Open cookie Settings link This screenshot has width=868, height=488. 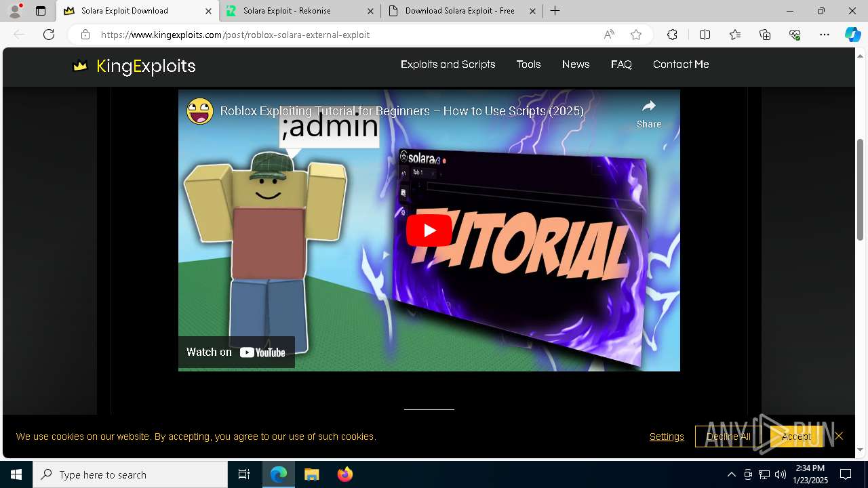667,436
